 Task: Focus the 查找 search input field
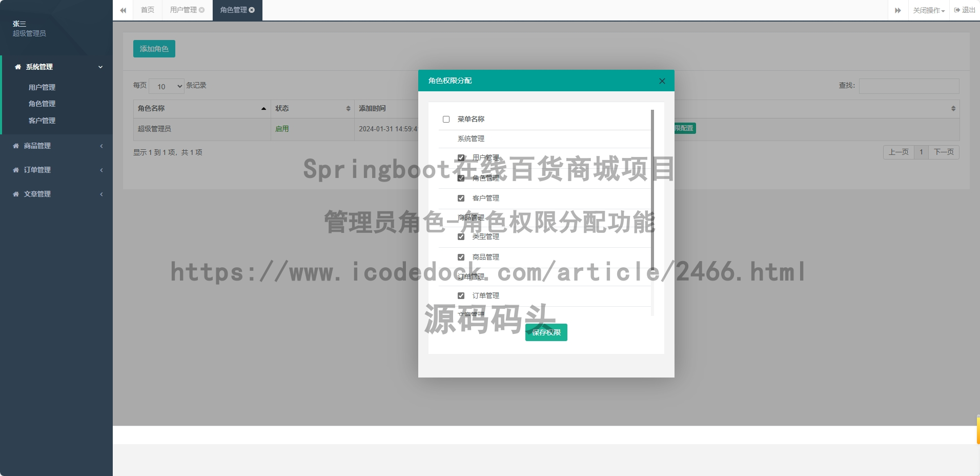(x=909, y=86)
